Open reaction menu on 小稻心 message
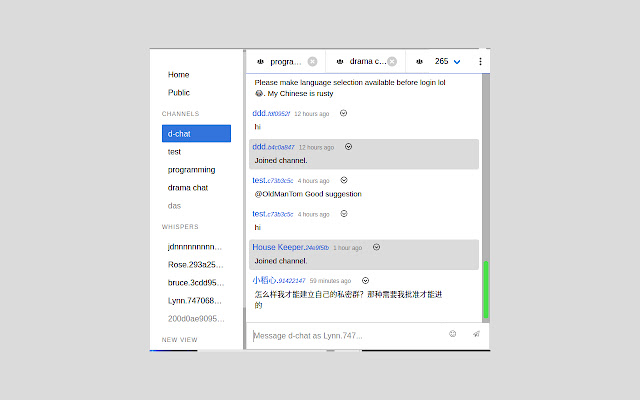This screenshot has width=640, height=400. (x=365, y=280)
